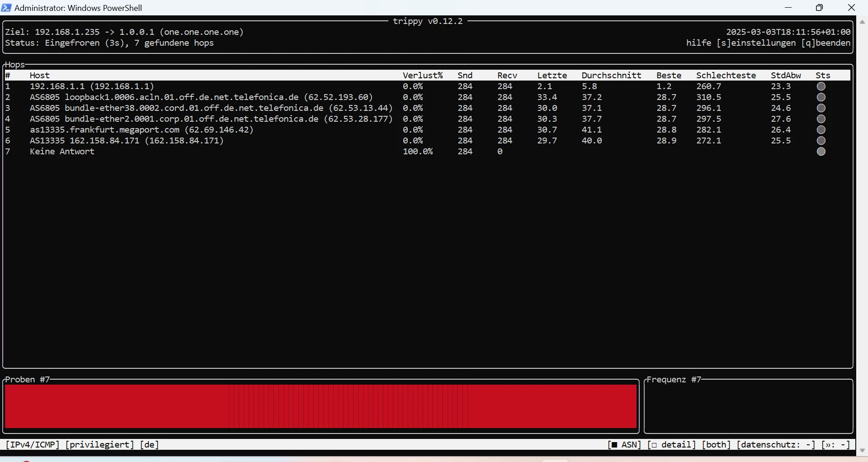Click the Ziel target address line
Screen dimensions: 868x462
point(125,32)
